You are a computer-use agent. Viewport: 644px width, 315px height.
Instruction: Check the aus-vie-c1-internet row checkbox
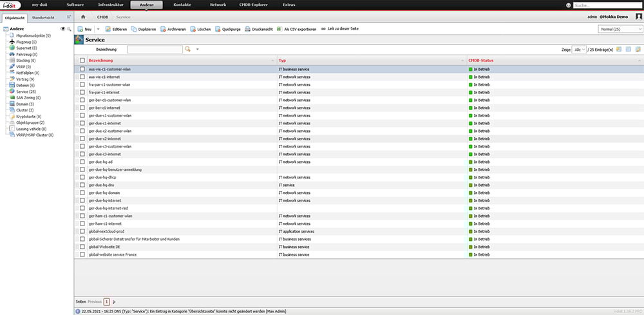click(x=82, y=77)
